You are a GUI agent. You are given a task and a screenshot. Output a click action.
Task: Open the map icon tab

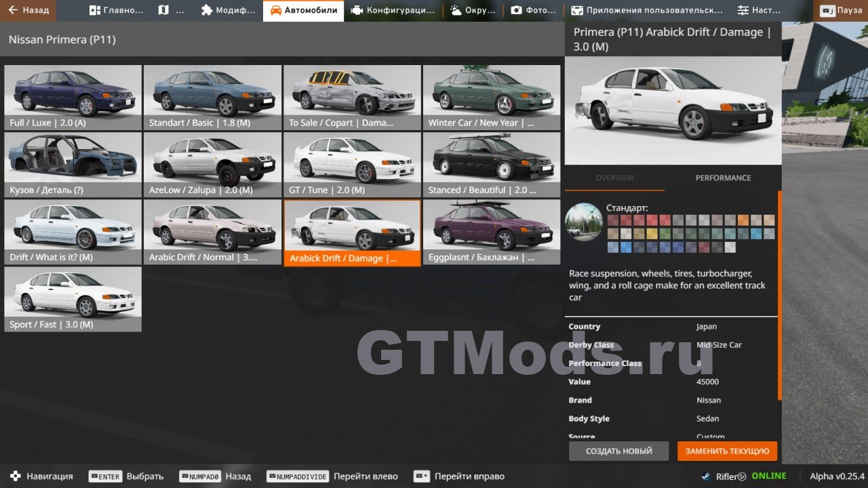(171, 10)
